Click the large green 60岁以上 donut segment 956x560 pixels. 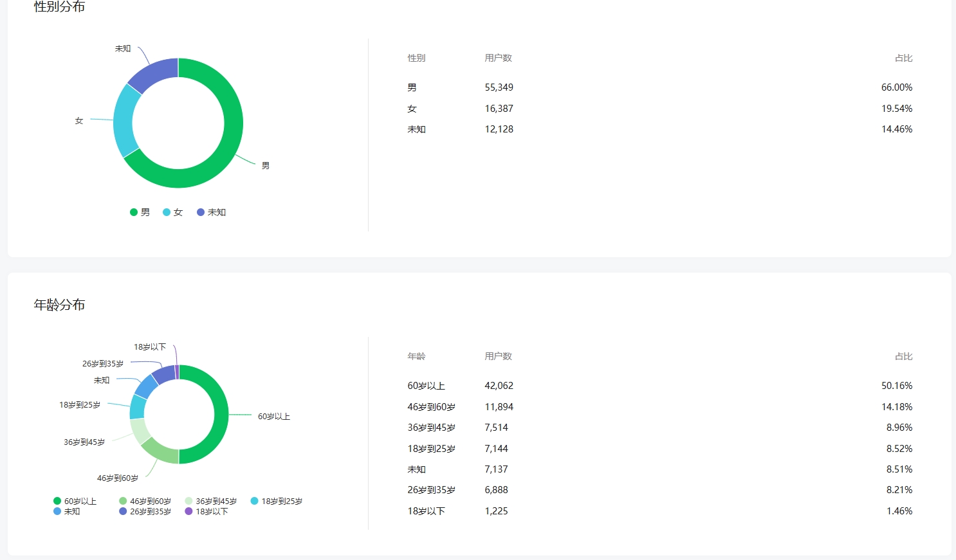point(220,415)
